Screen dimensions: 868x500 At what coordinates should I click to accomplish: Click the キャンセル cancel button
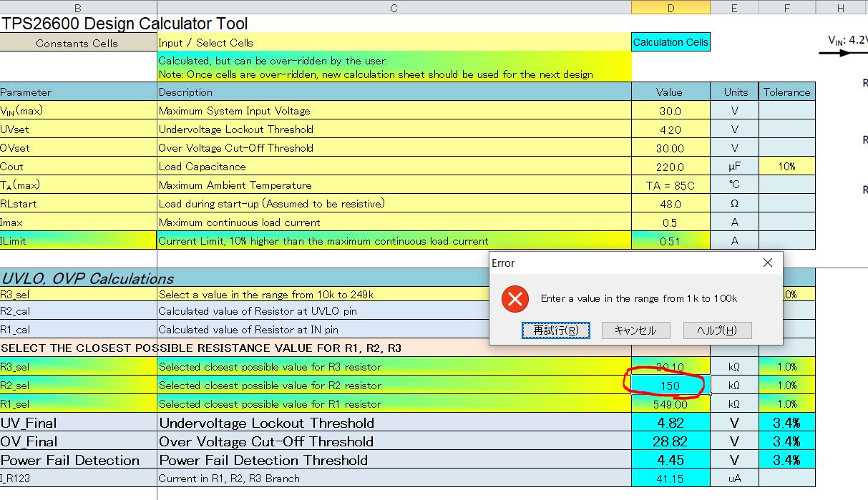635,330
